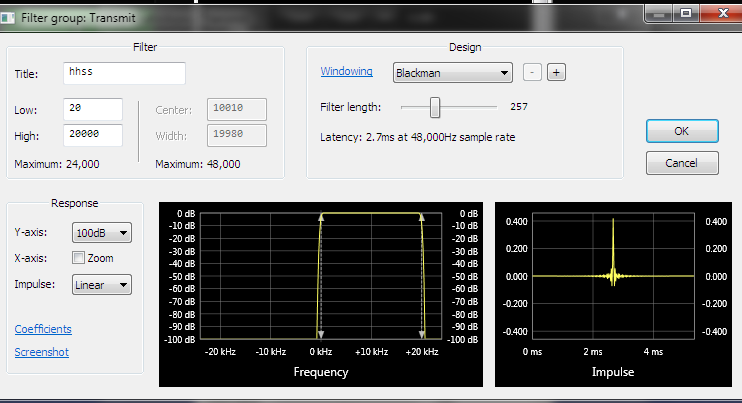Click the Filter length slider handle
742x403 pixels.
point(435,106)
